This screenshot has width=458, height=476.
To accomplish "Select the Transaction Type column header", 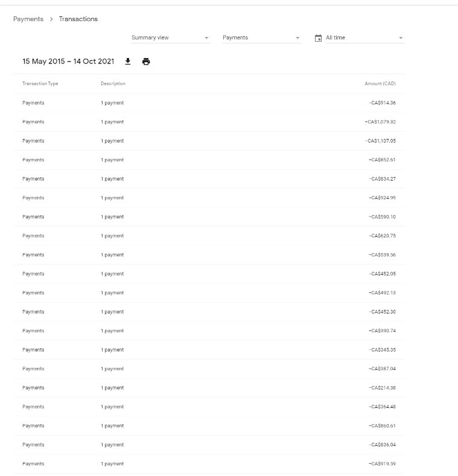I will [x=40, y=83].
